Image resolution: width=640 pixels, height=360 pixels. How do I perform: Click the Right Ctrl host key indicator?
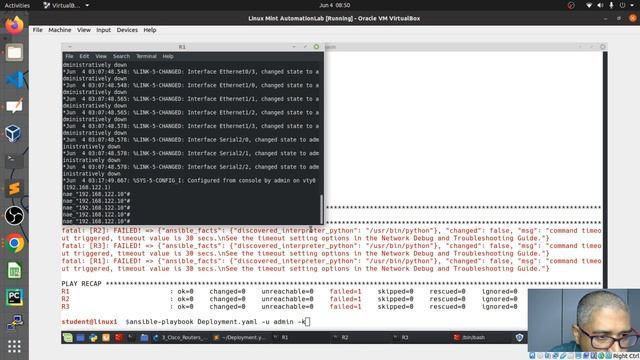coord(625,356)
